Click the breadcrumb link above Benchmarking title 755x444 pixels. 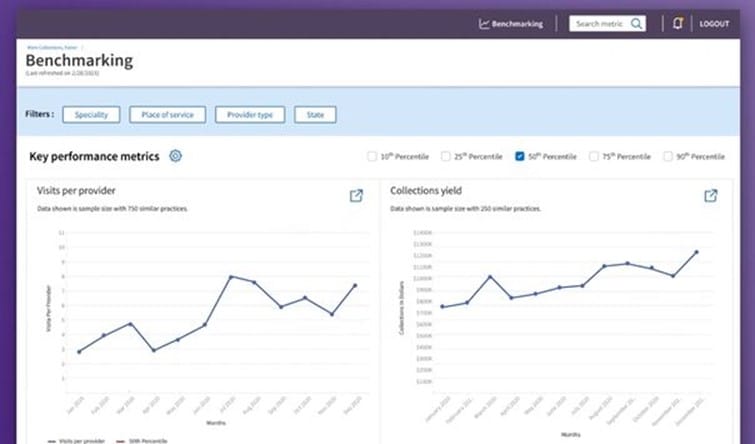tap(52, 47)
